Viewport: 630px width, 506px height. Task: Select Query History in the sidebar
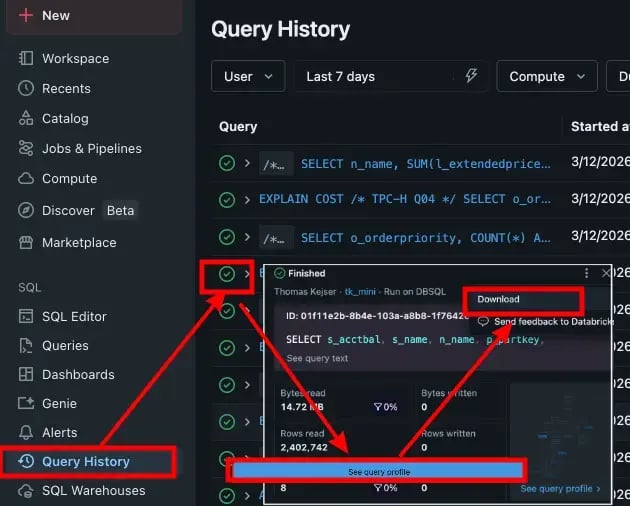[x=86, y=461]
